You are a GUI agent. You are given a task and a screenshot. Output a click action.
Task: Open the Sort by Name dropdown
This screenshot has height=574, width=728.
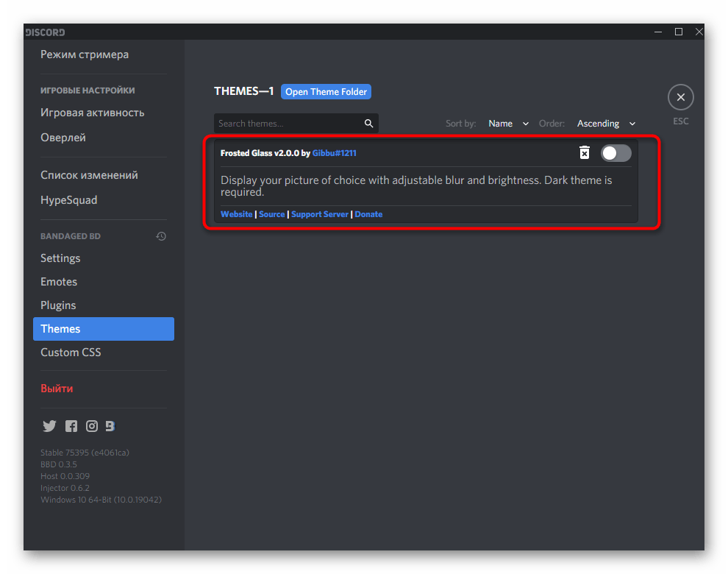(508, 124)
